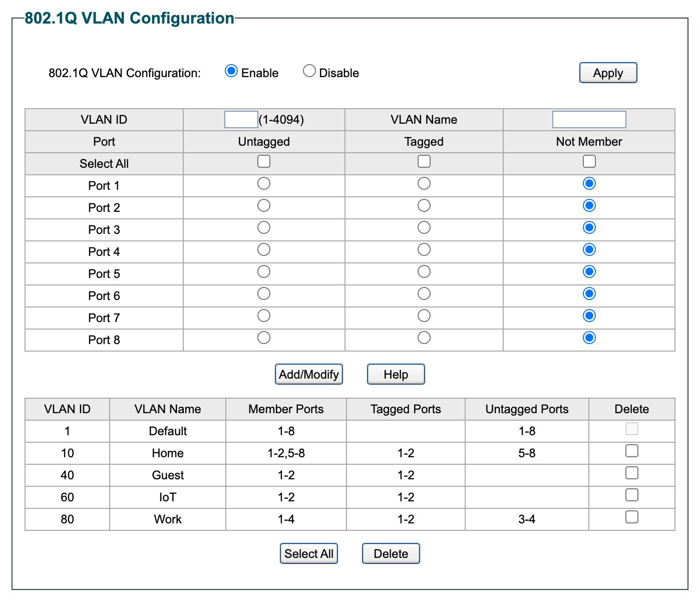
Task: Enable 802.1Q VLAN Configuration radio button
Action: pos(231,71)
